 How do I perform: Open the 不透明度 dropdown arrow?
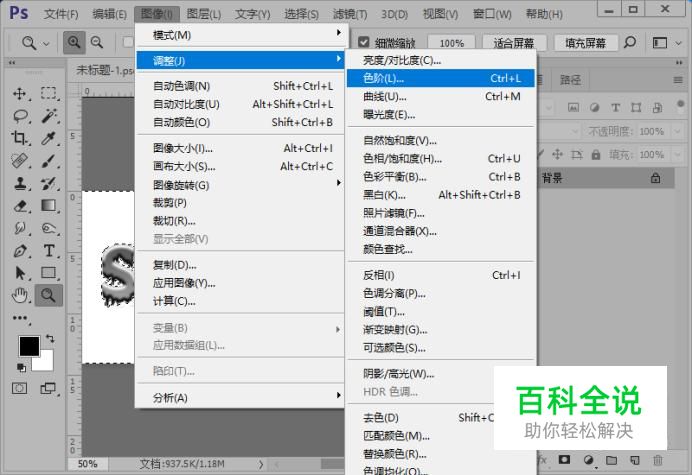[677, 131]
